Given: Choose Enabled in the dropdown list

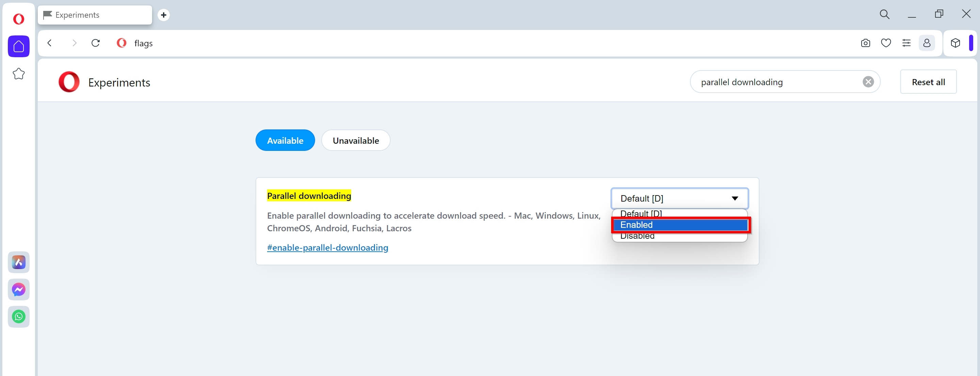Looking at the screenshot, I should click(680, 225).
